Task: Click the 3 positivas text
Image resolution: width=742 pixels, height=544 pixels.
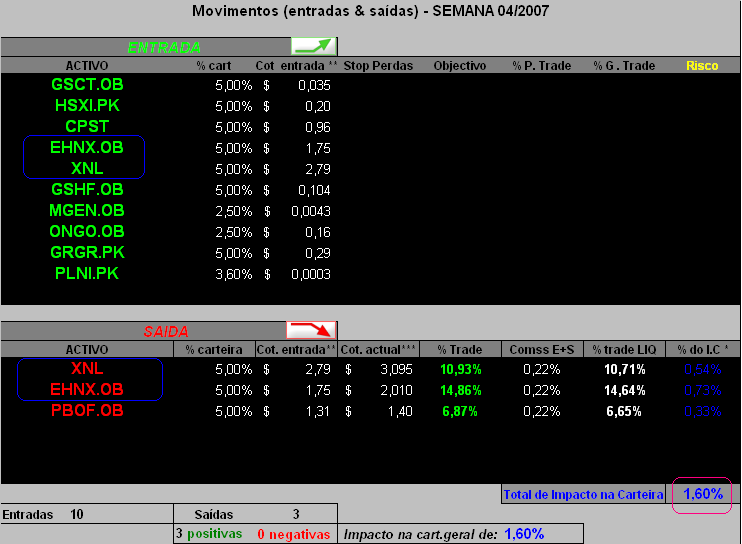Action: coord(209,534)
